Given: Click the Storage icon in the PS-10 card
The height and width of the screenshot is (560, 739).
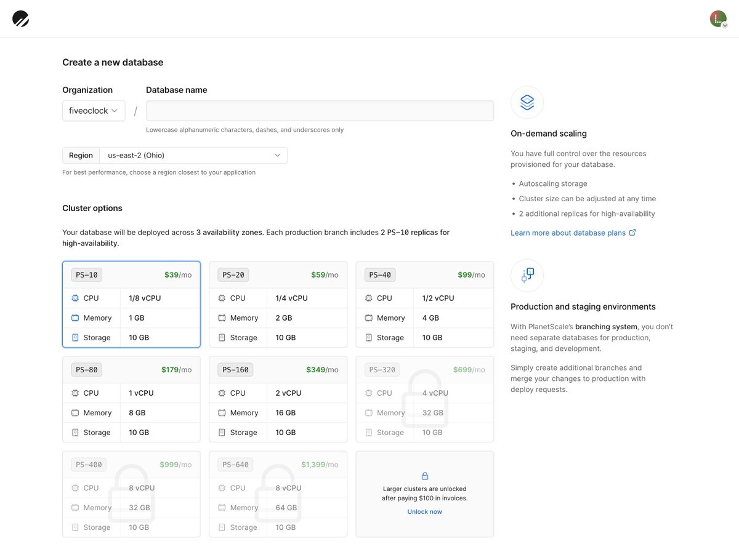Looking at the screenshot, I should [75, 337].
